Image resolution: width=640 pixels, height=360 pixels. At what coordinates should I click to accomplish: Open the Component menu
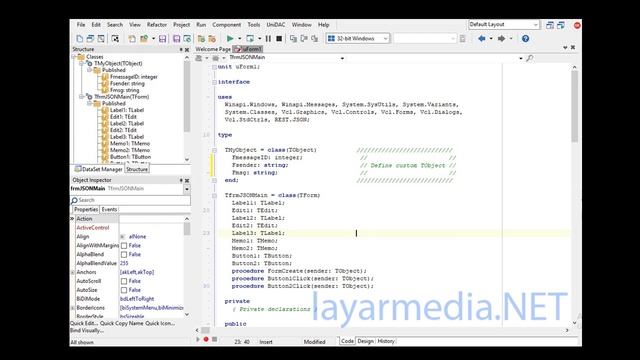(227, 25)
